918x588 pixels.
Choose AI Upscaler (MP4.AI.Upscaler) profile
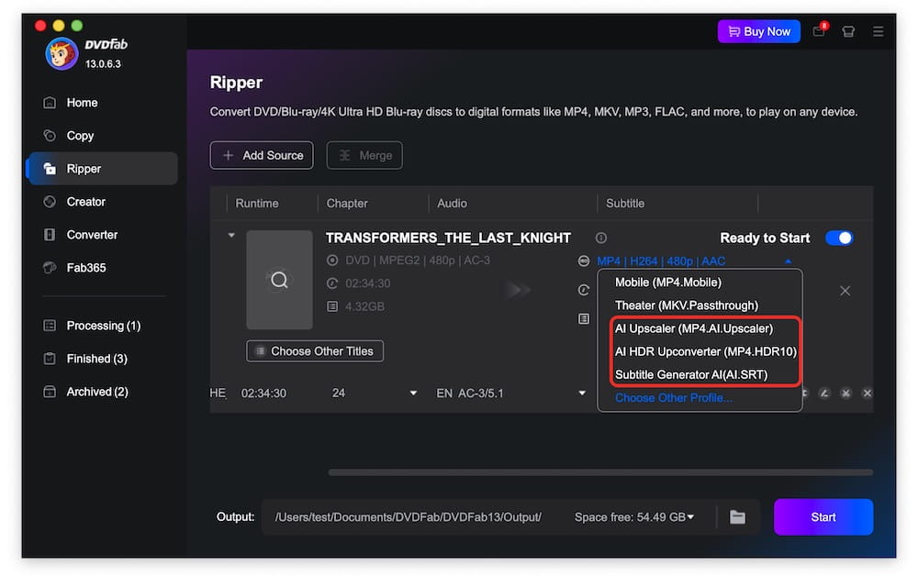click(x=694, y=328)
